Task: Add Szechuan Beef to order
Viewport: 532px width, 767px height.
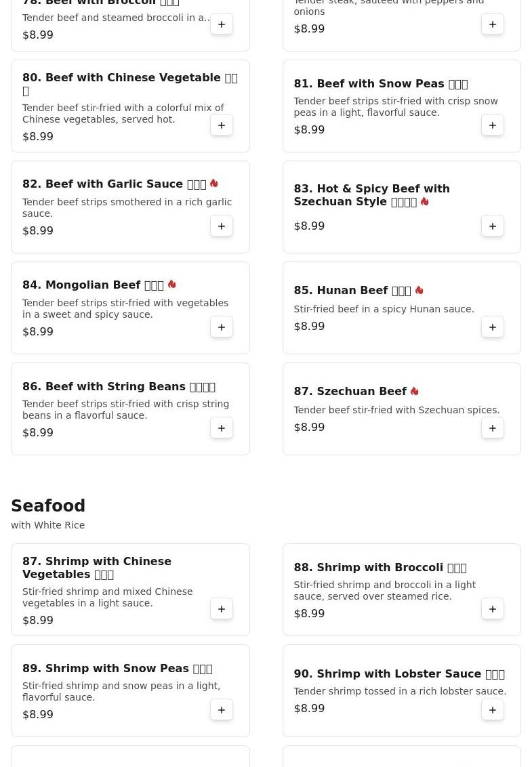Action: 493,428
